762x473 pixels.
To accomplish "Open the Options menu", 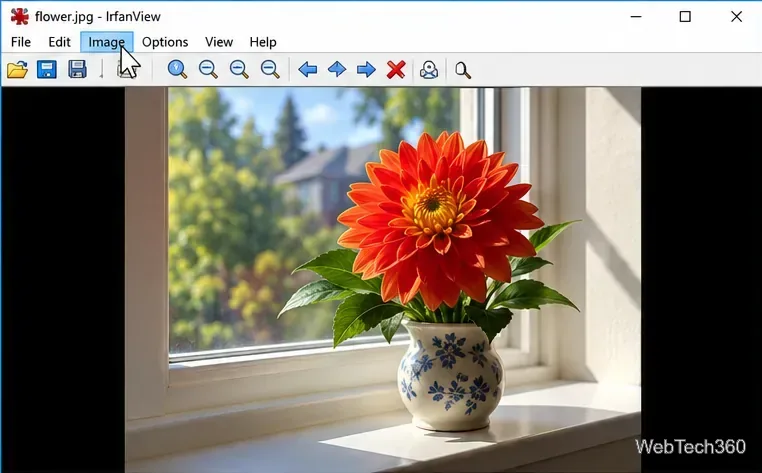I will [x=165, y=42].
